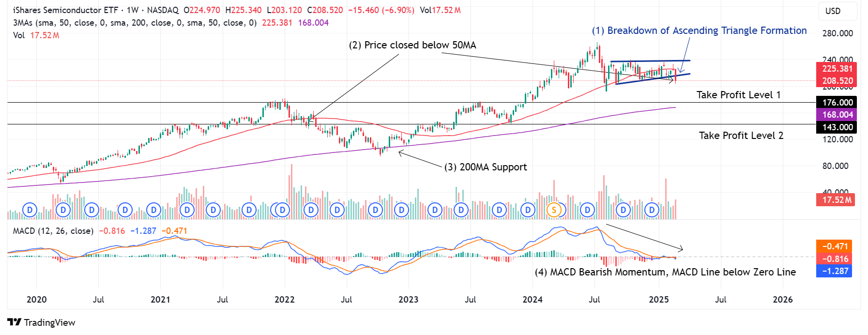Open the 3MAs indicator legend
868x335 pixels.
click(135, 23)
